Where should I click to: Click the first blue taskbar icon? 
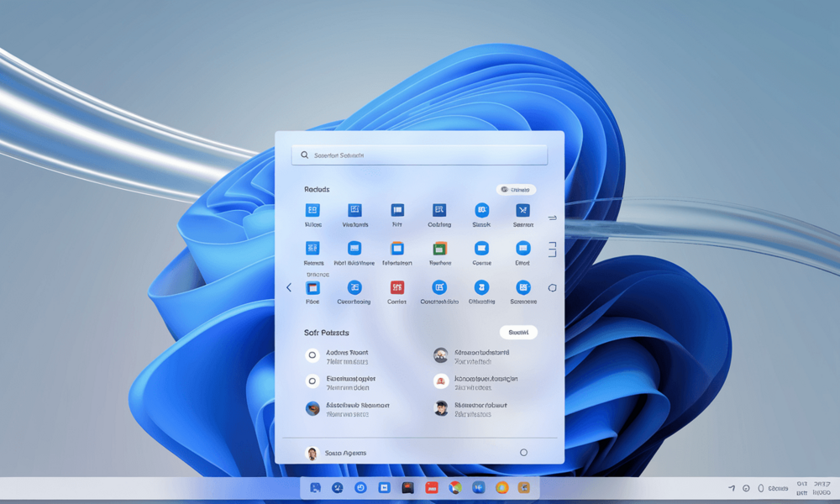pyautogui.click(x=316, y=487)
